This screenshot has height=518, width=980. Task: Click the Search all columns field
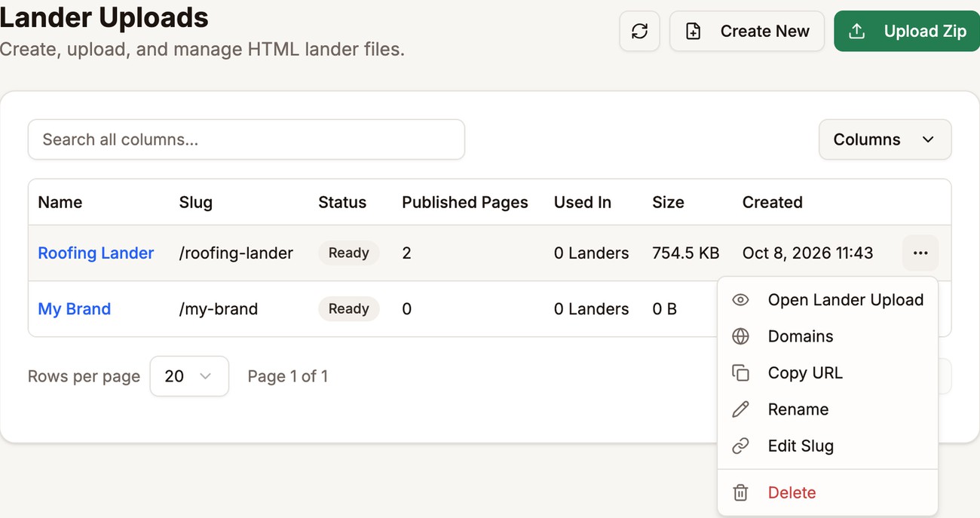point(247,139)
